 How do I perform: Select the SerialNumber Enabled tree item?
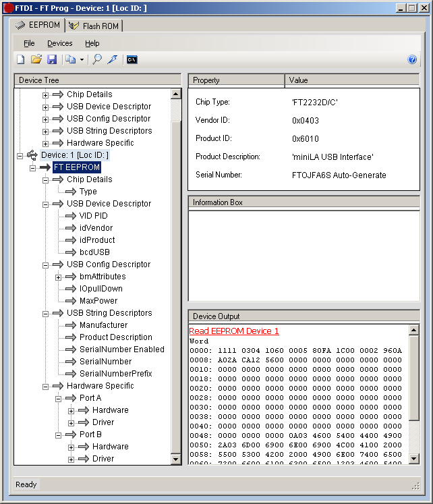click(122, 349)
